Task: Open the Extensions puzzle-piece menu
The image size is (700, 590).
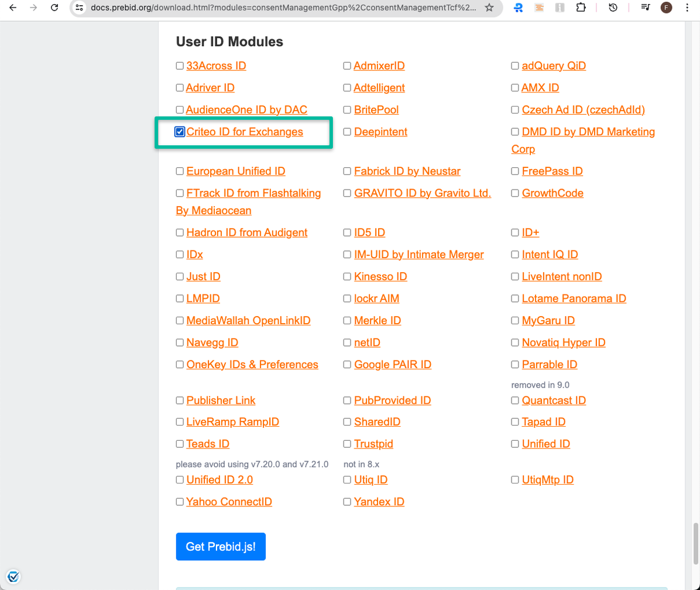Action: 581,8
